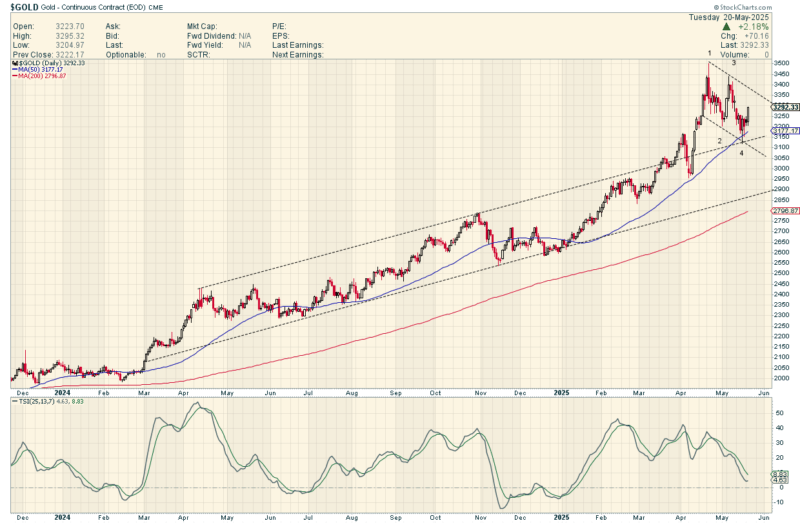
Task: Click the $GOLD (Daily) legend candlestick icon
Action: click(x=13, y=62)
